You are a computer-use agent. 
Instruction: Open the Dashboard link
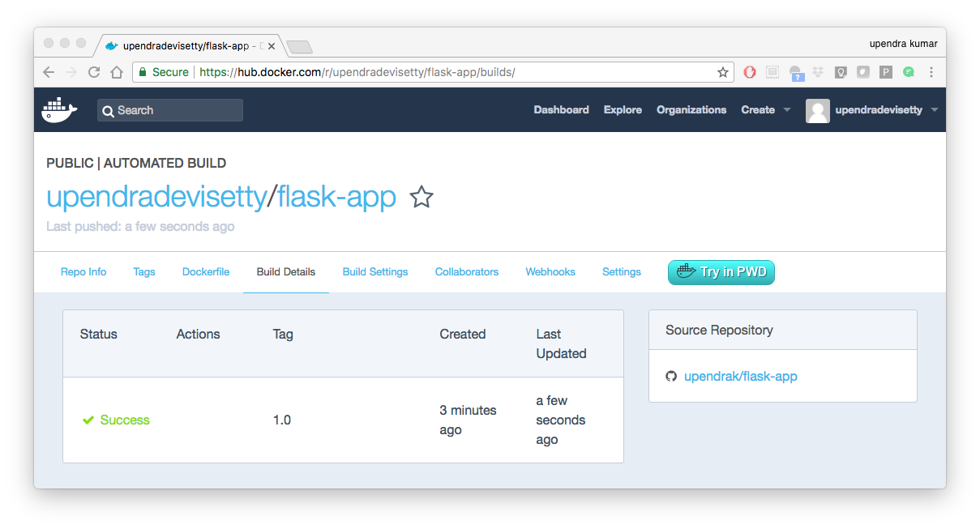point(561,110)
